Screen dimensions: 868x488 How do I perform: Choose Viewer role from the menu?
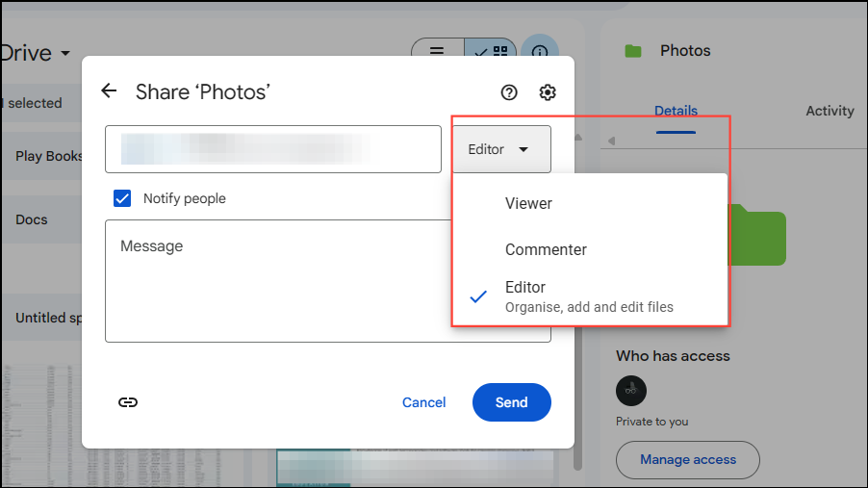pyautogui.click(x=590, y=203)
